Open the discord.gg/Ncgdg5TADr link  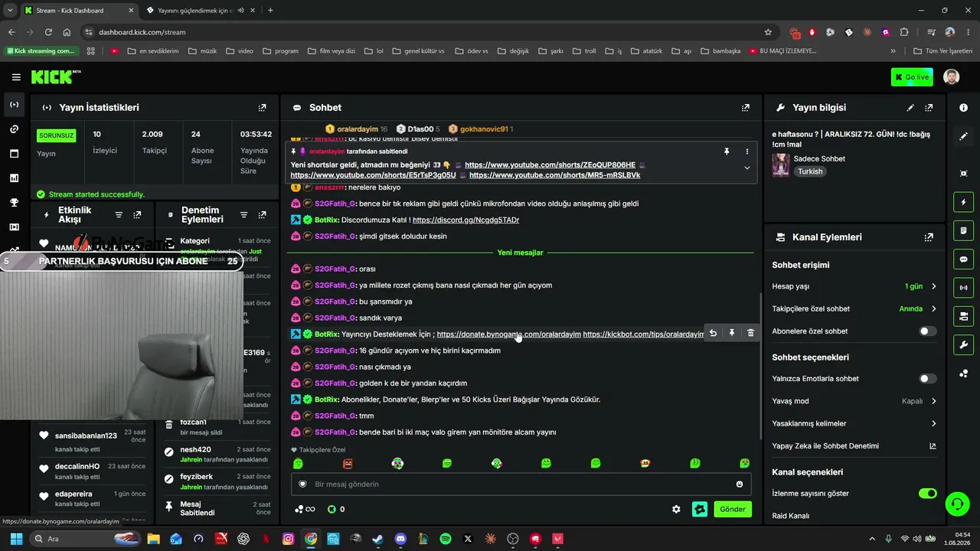click(x=465, y=220)
